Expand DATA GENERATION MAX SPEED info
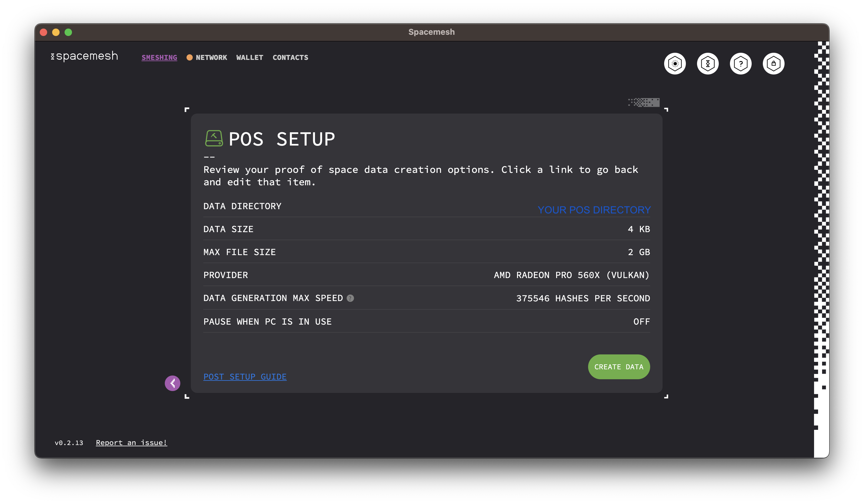This screenshot has height=504, width=864. pyautogui.click(x=350, y=298)
